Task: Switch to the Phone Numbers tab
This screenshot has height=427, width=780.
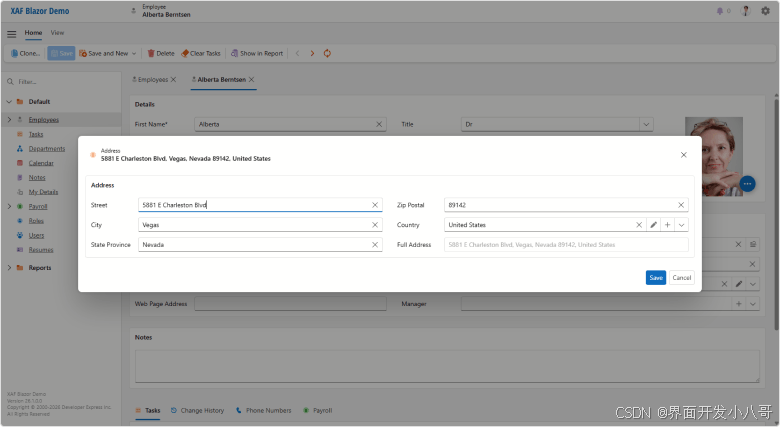Action: click(264, 411)
